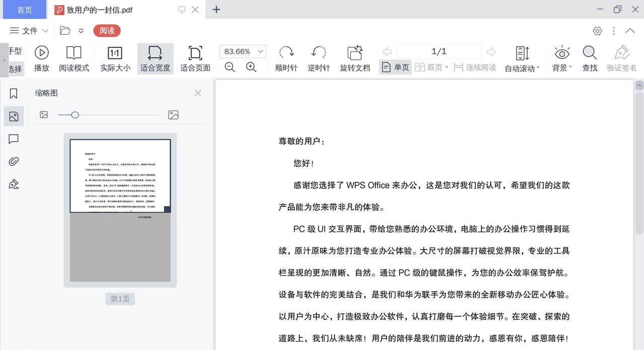Rotate page clockwise with 顺时针
The width and height of the screenshot is (644, 350).
click(286, 58)
